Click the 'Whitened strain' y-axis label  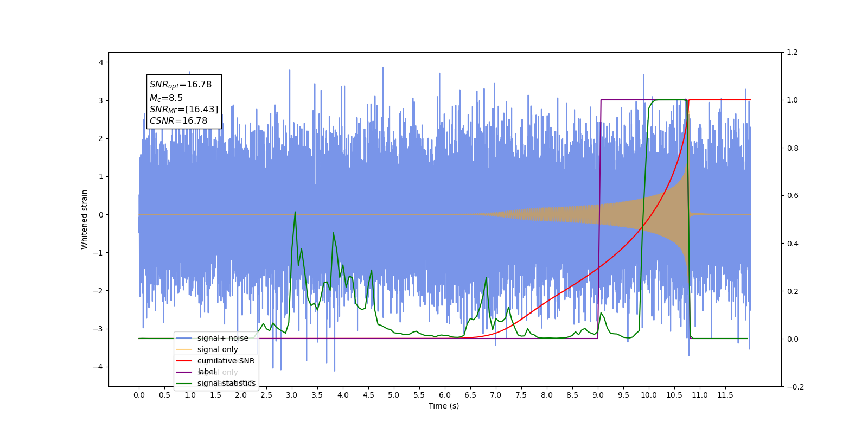tap(85, 219)
